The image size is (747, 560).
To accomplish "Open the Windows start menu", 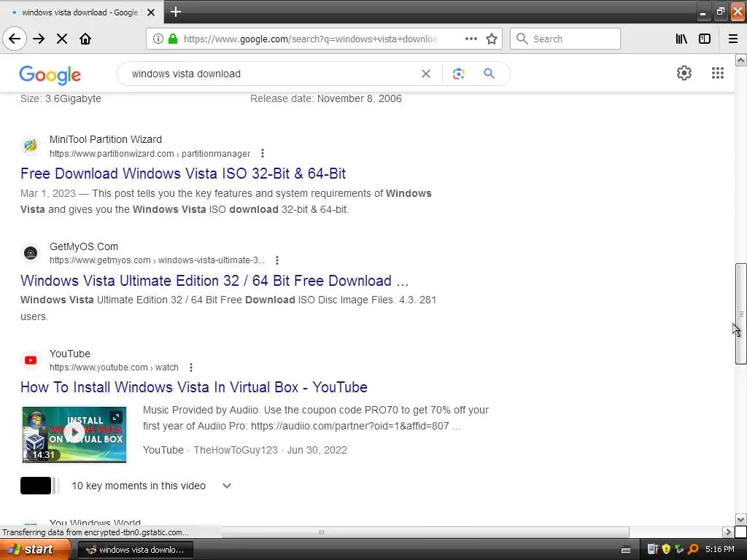I will (36, 550).
